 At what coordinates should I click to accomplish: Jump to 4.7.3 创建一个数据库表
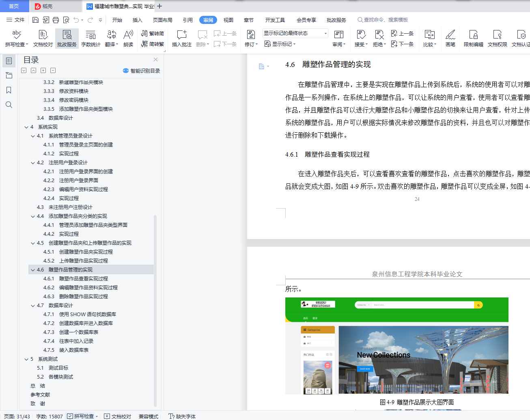point(71,332)
